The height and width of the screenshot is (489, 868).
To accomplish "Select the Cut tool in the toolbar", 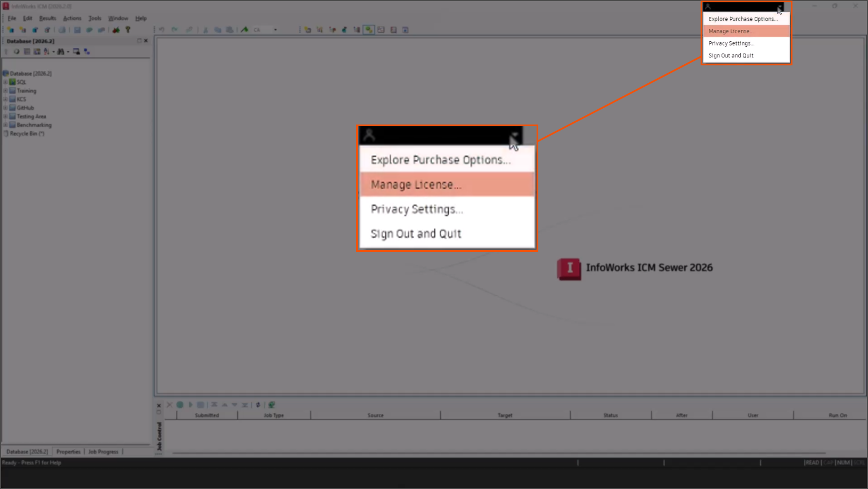I will click(205, 30).
